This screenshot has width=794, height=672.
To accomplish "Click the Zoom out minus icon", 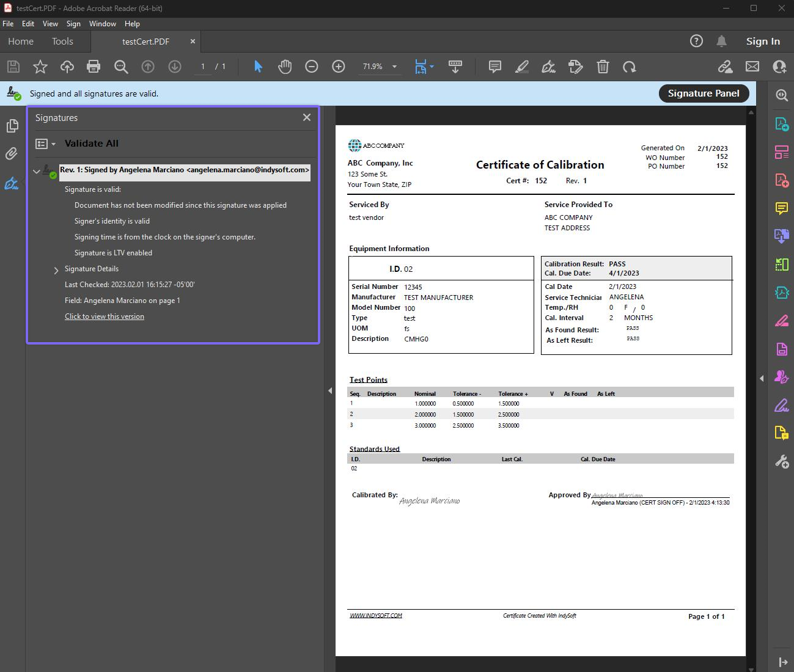I will tap(312, 67).
